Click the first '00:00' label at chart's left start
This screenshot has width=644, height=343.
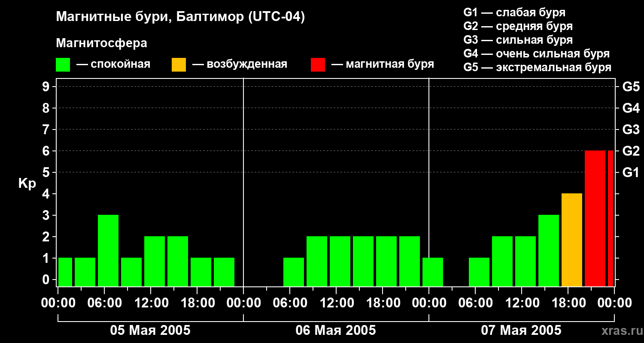click(x=58, y=303)
